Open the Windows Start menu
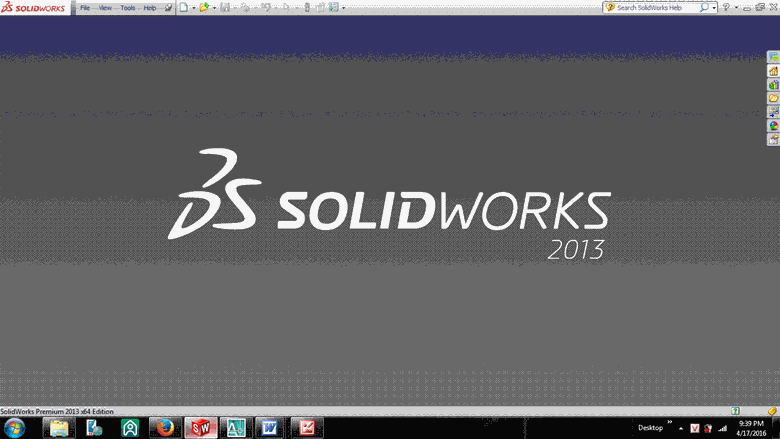The height and width of the screenshot is (439, 780). (14, 428)
